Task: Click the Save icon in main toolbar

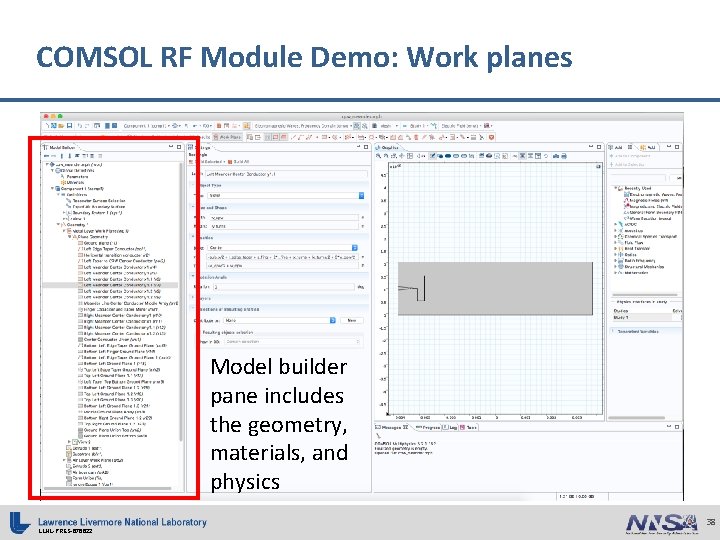Action: [x=69, y=125]
